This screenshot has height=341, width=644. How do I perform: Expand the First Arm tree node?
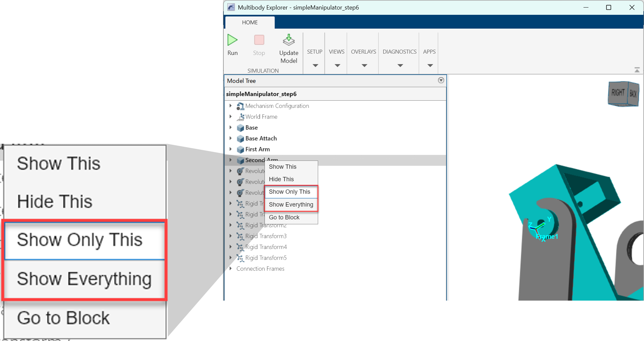tap(230, 149)
